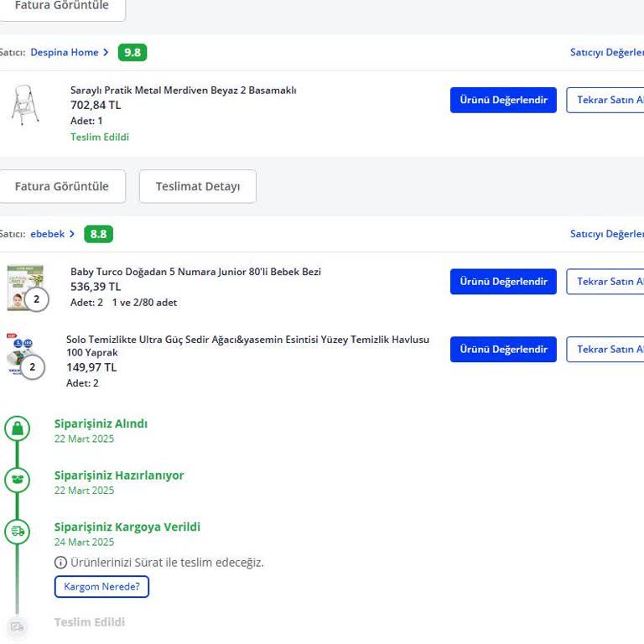Click the info icon beside Sürat delivery note
Viewport: 644px width, 644px height.
click(60, 563)
